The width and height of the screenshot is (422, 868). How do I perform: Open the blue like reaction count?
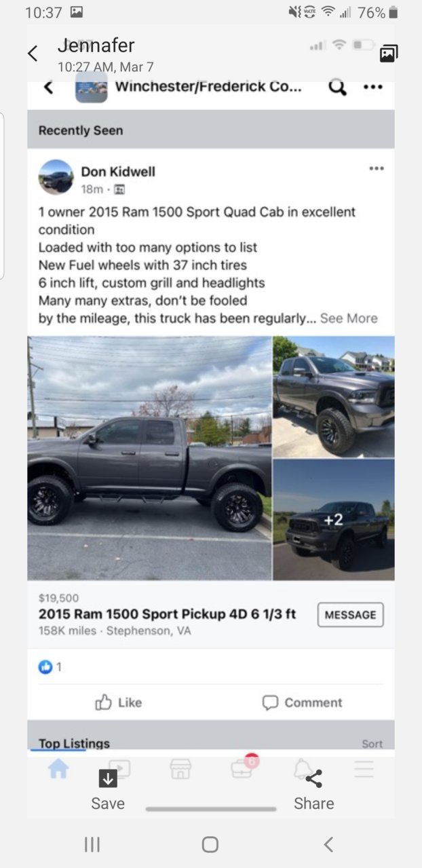50,666
